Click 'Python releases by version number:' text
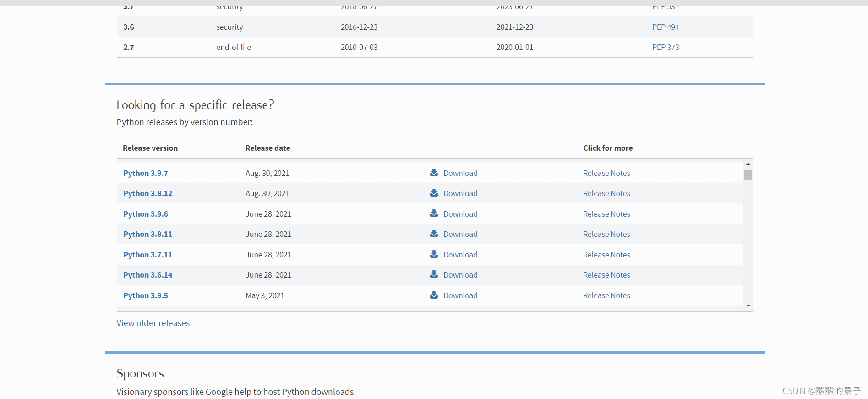Viewport: 868px width, 399px height. 185,122
